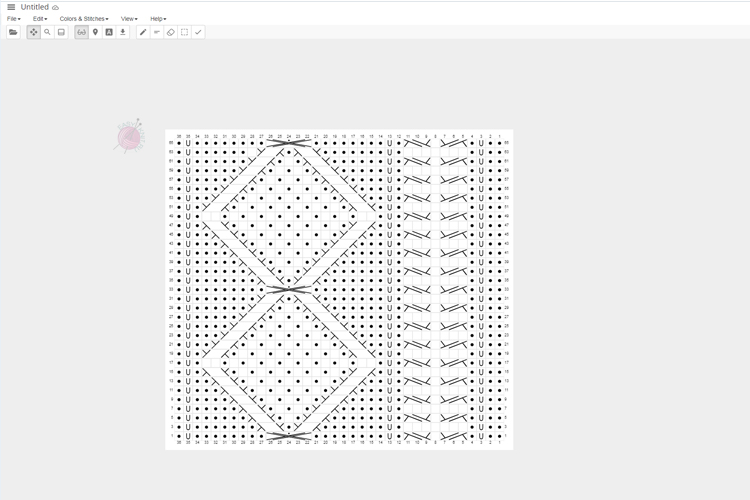Click the pencil draw tool

pos(143,32)
